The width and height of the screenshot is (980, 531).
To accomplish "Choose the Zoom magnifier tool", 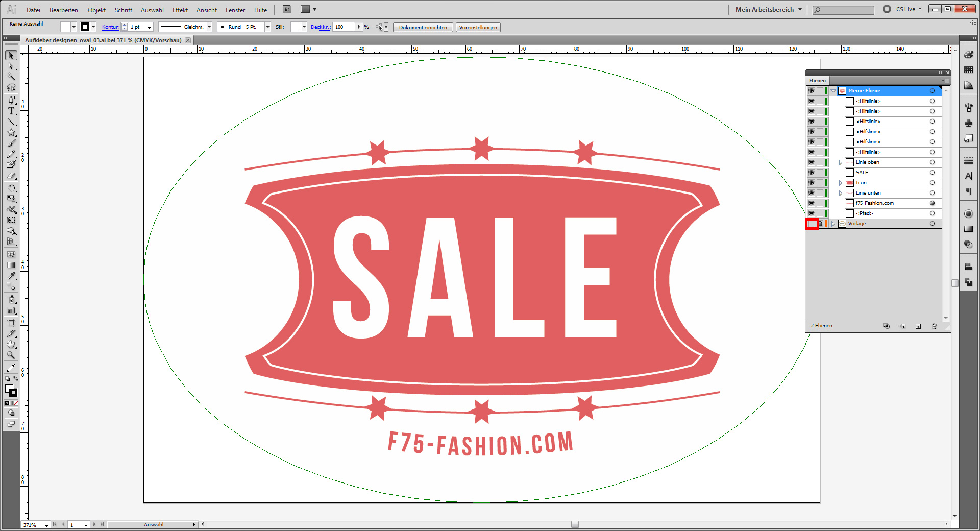I will 11,355.
